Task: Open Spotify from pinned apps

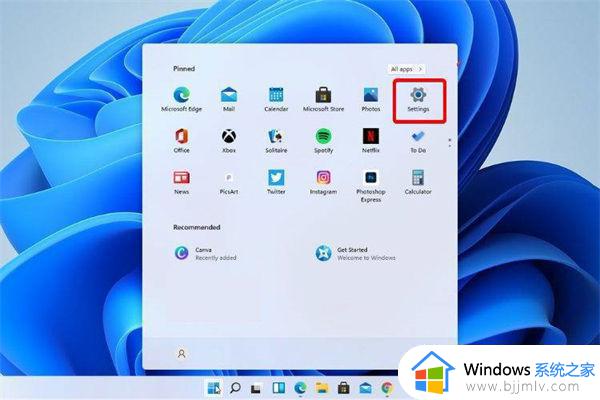Action: coord(323,140)
